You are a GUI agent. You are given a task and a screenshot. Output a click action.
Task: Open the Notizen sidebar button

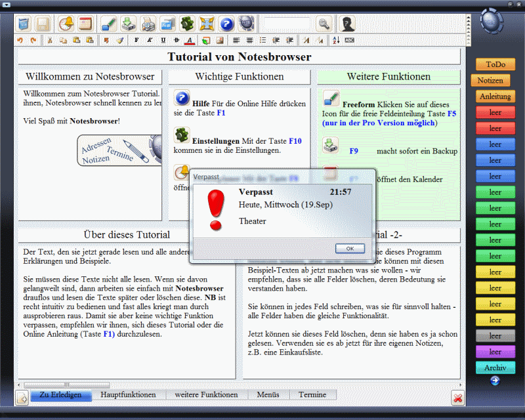click(490, 80)
